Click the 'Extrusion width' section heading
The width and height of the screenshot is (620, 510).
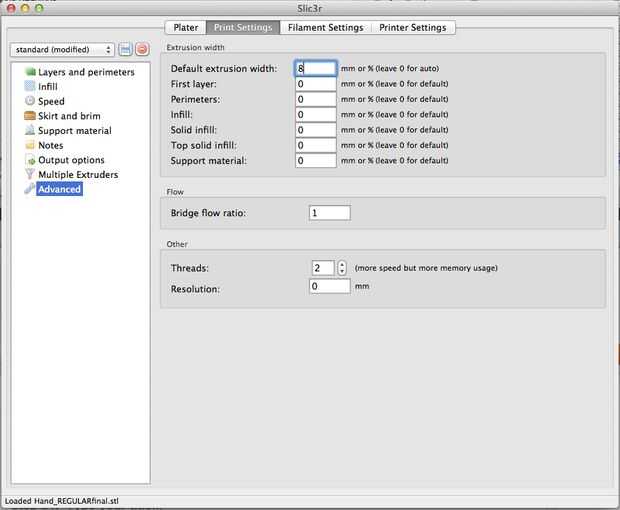[x=195, y=47]
